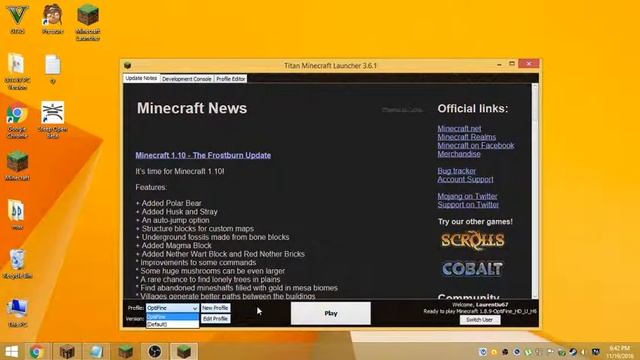640x360 pixels.
Task: Open the white logo shortcut beside Google Chrome
Action: tap(53, 120)
